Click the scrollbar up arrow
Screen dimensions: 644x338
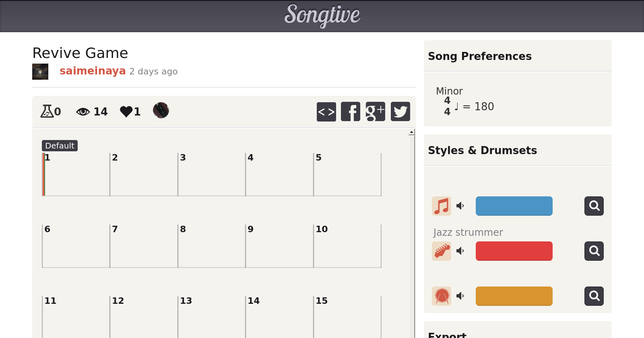pyautogui.click(x=411, y=132)
